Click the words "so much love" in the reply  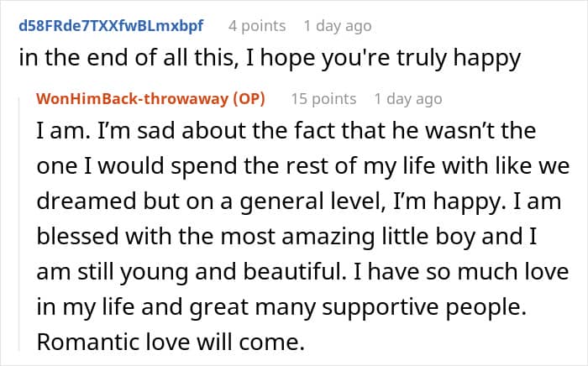point(507,272)
